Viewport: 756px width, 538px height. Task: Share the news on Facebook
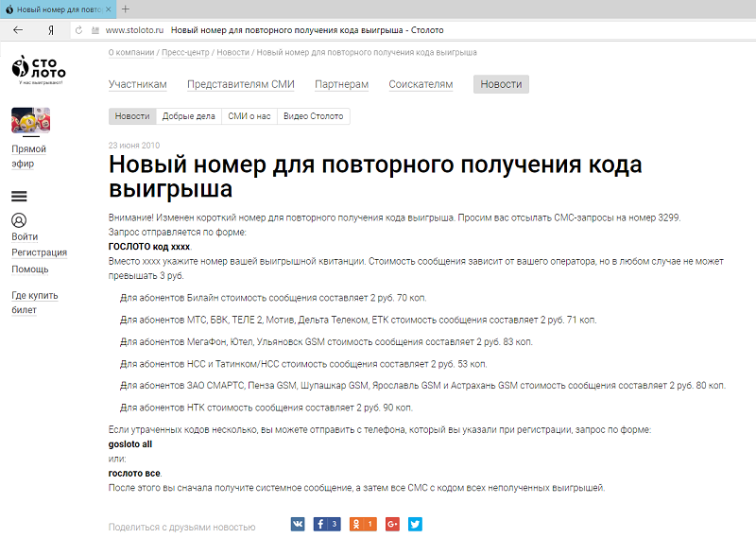pos(327,524)
